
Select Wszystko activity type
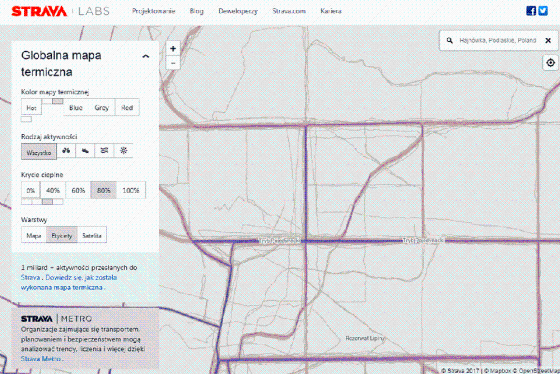(x=39, y=153)
